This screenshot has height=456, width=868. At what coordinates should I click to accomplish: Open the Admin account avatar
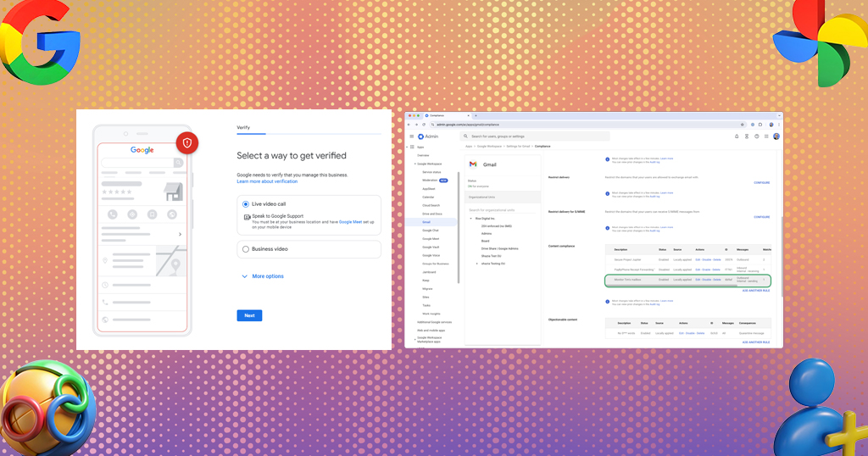pyautogui.click(x=776, y=136)
